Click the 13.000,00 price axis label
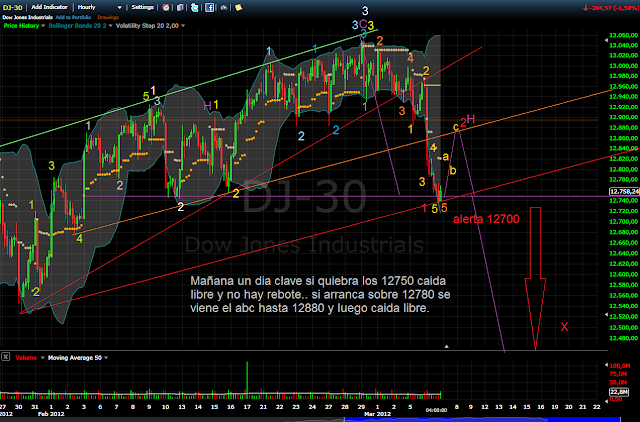Image resolution: width=640 pixels, height=422 pixels. pos(623,66)
